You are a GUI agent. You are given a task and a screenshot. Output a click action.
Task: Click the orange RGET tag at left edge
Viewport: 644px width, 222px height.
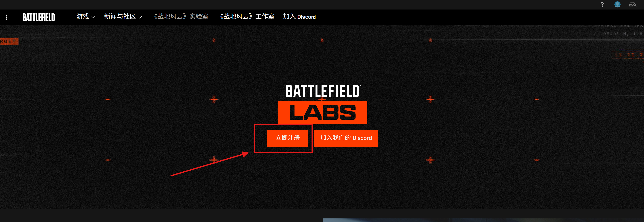click(9, 41)
